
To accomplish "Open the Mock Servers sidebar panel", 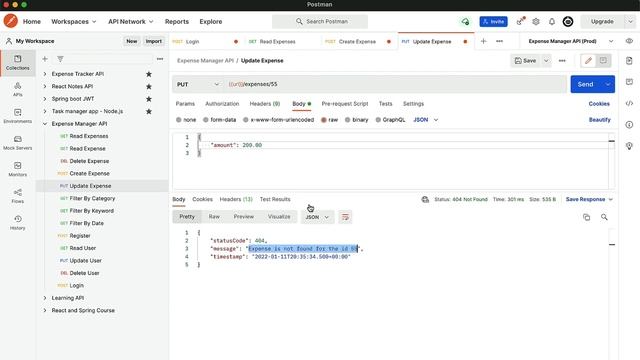I will (18, 143).
